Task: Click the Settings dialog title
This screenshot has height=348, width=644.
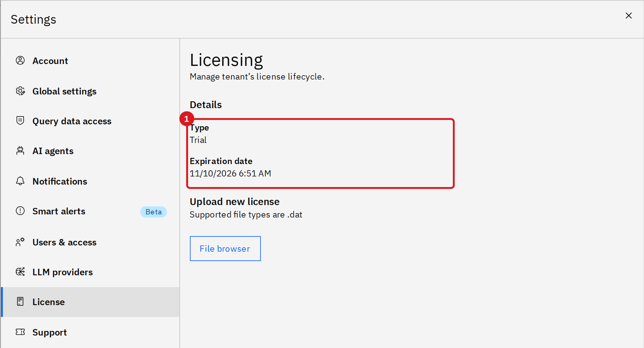Action: [34, 19]
